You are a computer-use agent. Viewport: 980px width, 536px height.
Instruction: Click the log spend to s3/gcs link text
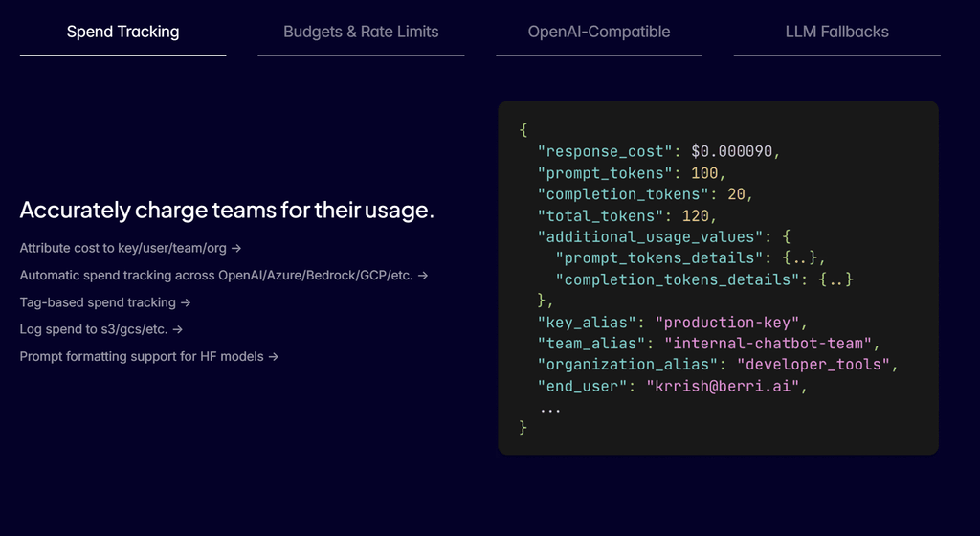click(x=94, y=329)
